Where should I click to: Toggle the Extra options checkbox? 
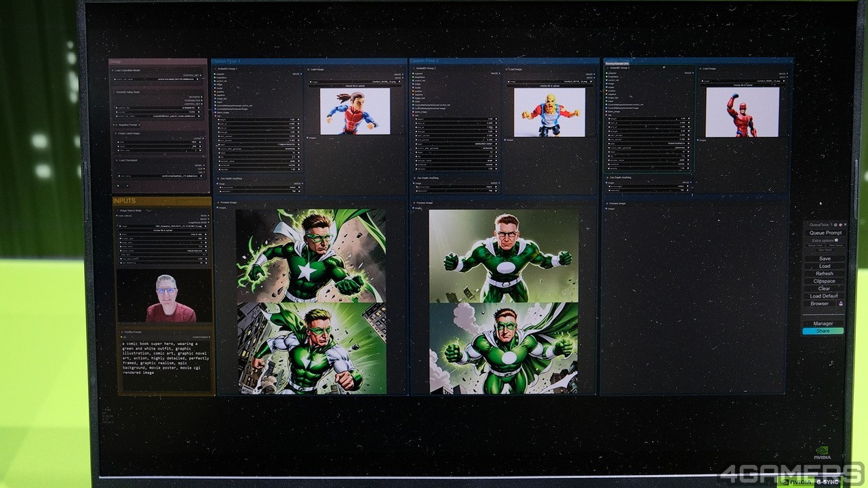pyautogui.click(x=836, y=240)
